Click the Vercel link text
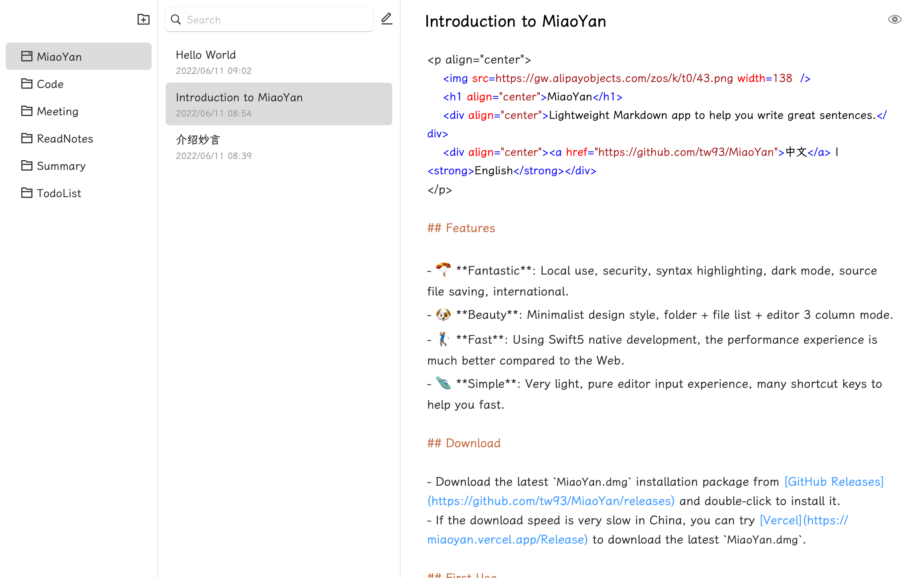This screenshot has width=924, height=578. coord(781,520)
